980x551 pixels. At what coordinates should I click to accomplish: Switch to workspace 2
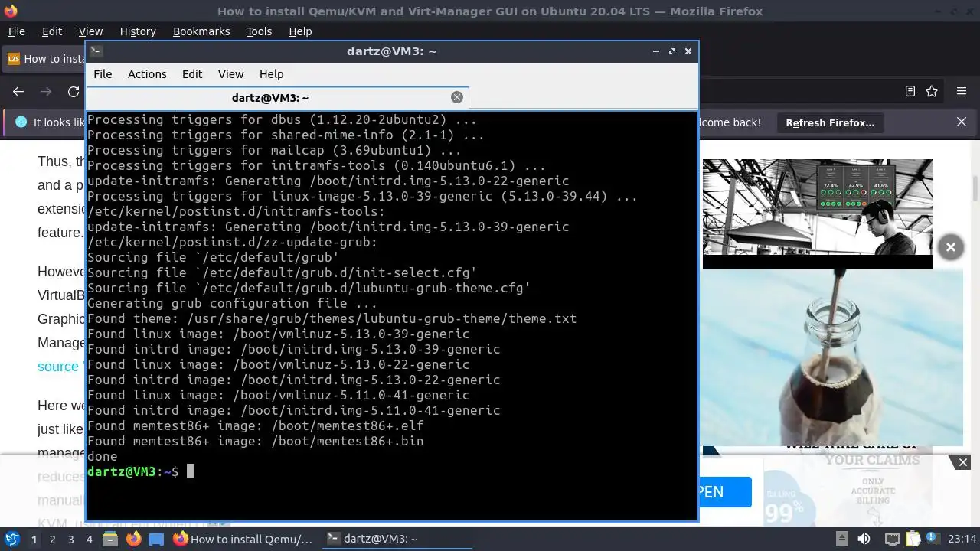coord(52,540)
